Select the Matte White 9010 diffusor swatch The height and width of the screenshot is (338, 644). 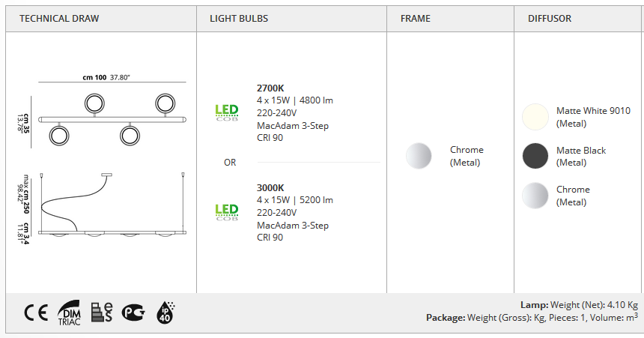click(x=535, y=117)
